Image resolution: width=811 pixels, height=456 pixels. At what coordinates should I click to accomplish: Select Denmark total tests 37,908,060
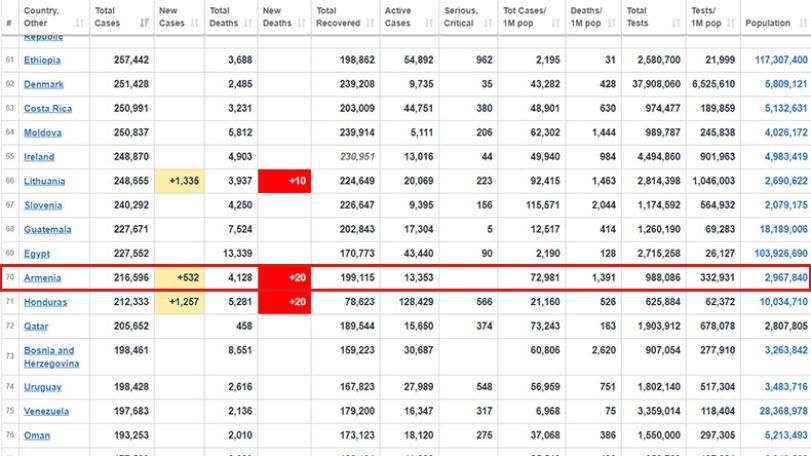click(656, 84)
